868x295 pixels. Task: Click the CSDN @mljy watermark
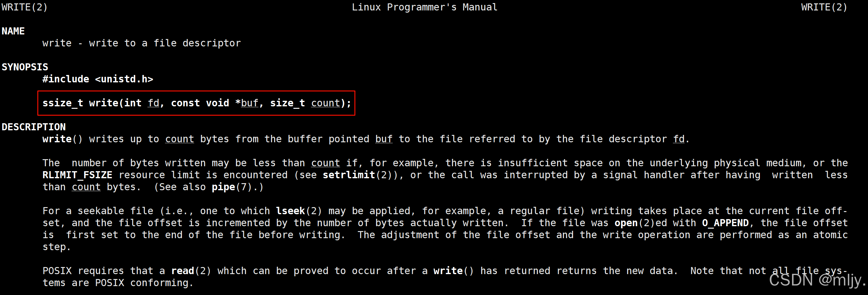coord(817,280)
